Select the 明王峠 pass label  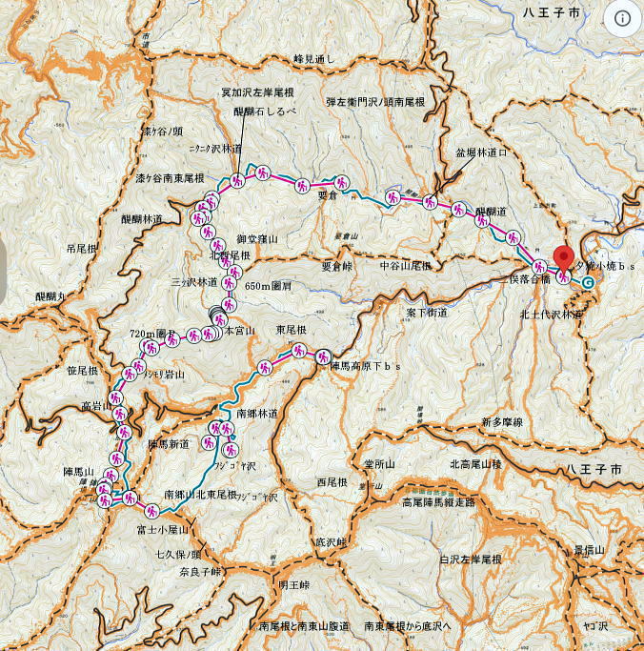point(294,585)
